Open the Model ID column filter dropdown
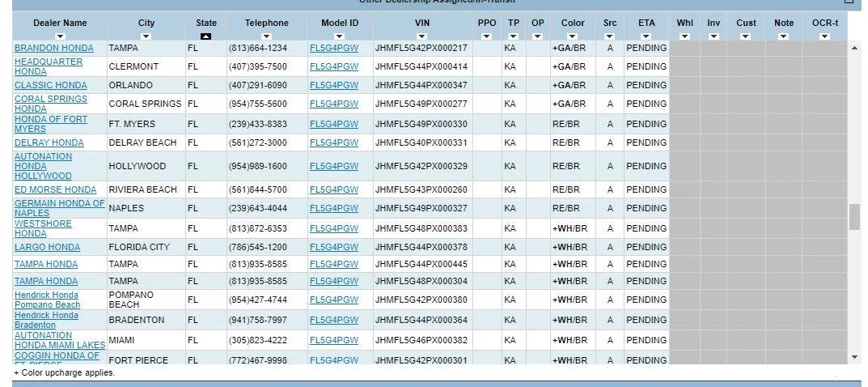The image size is (868, 387). 339,36
